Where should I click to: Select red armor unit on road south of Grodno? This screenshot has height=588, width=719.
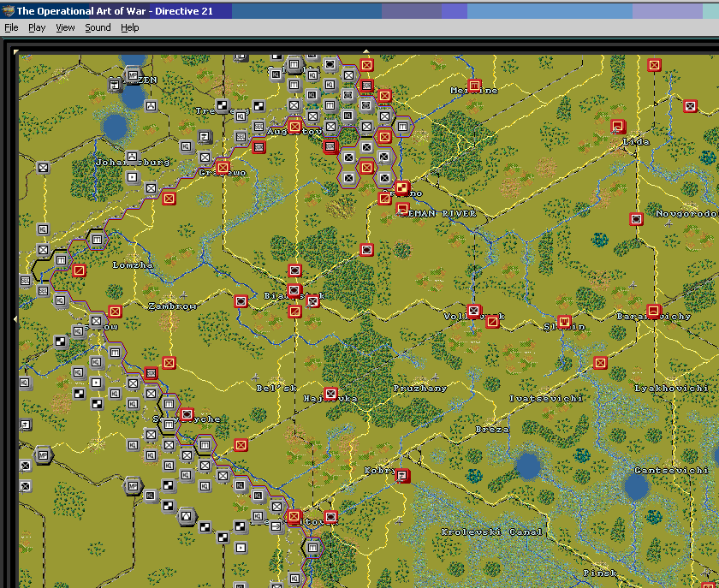tap(366, 250)
